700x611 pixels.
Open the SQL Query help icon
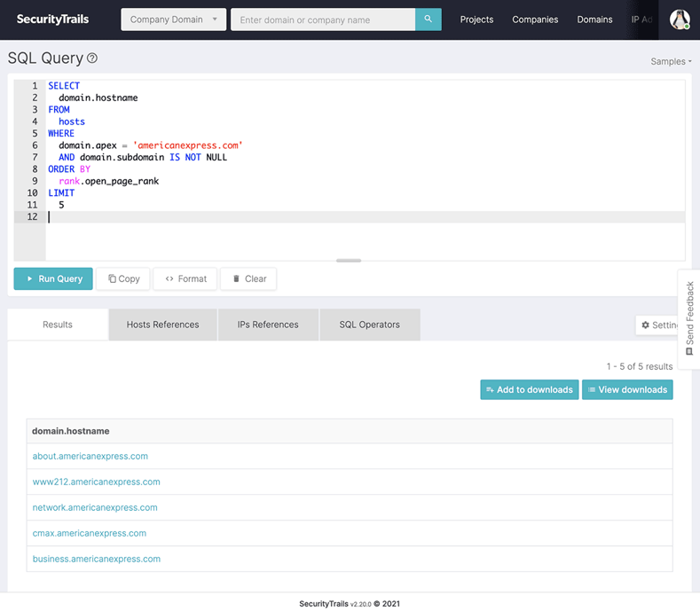click(x=92, y=58)
